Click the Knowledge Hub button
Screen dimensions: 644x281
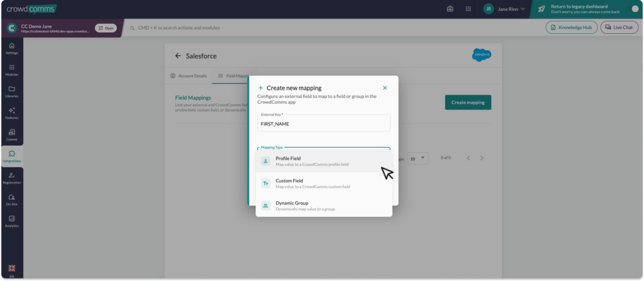click(571, 28)
